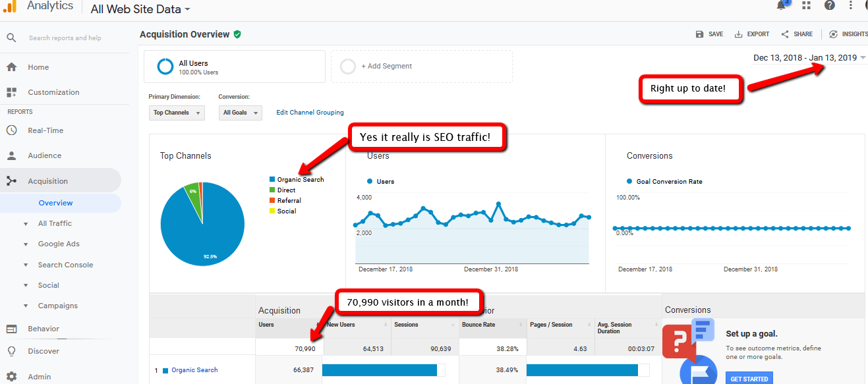Open the Admin section
This screenshot has height=384, width=868.
(39, 377)
